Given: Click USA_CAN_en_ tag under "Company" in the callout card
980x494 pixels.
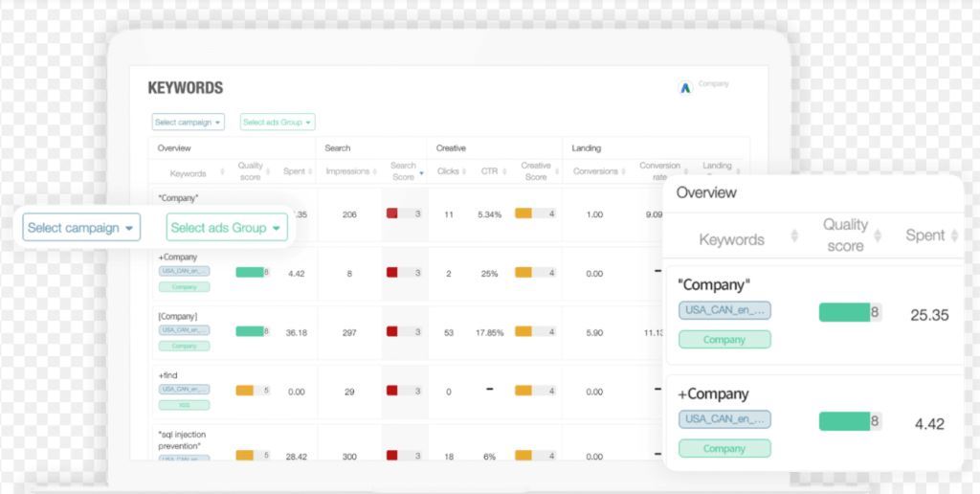Looking at the screenshot, I should [x=725, y=310].
